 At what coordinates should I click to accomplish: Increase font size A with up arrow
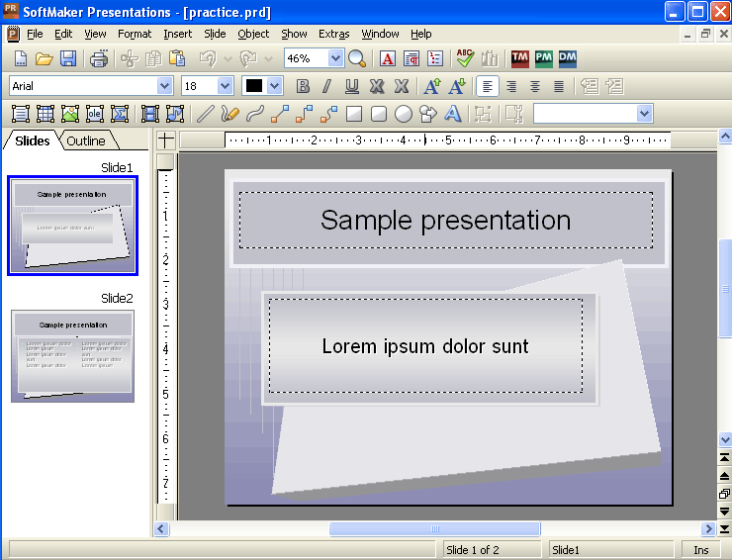432,86
